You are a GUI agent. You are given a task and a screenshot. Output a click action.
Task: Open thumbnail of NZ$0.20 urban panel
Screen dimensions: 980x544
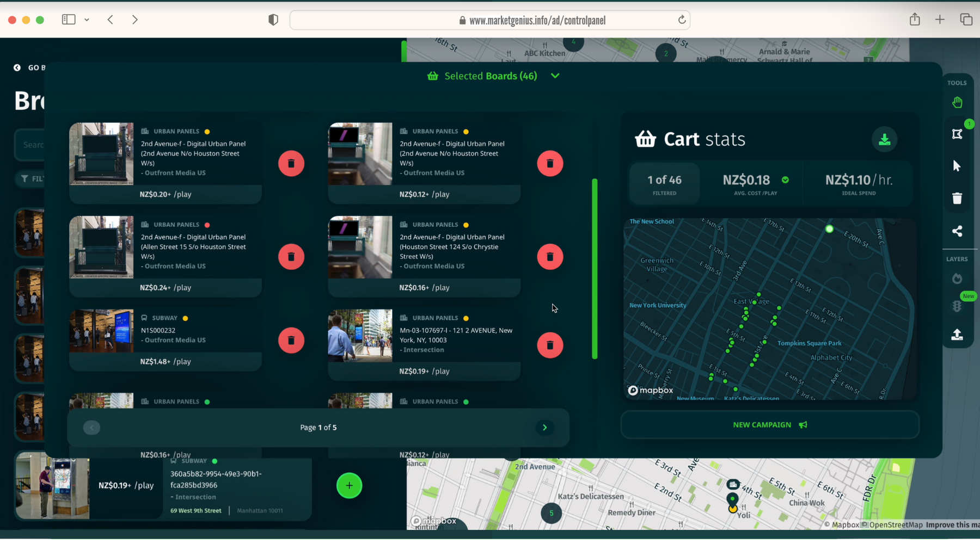(101, 154)
